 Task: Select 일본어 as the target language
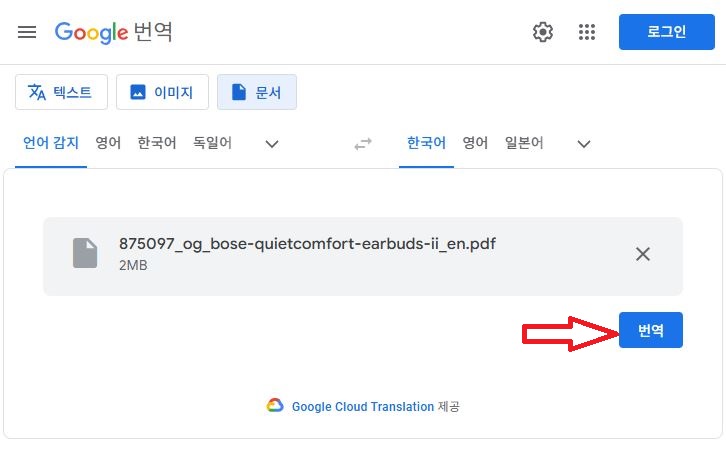(x=524, y=143)
